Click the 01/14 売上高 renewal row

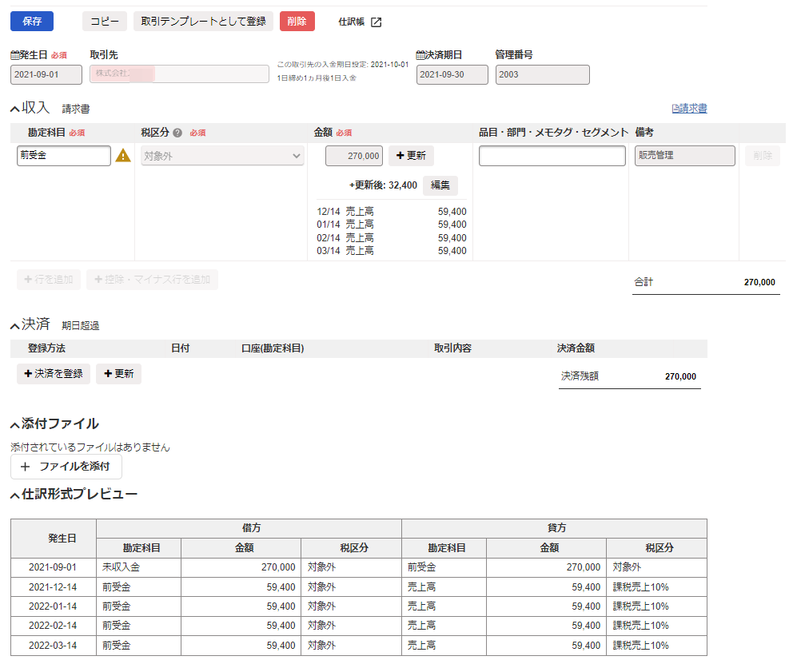(x=391, y=225)
